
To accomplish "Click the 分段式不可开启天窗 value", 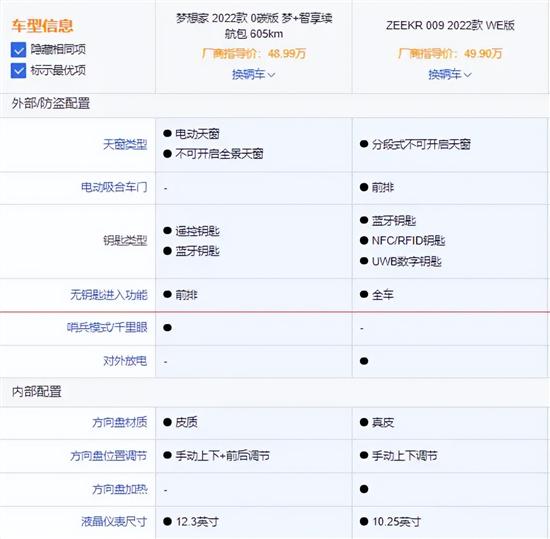I will (x=421, y=144).
